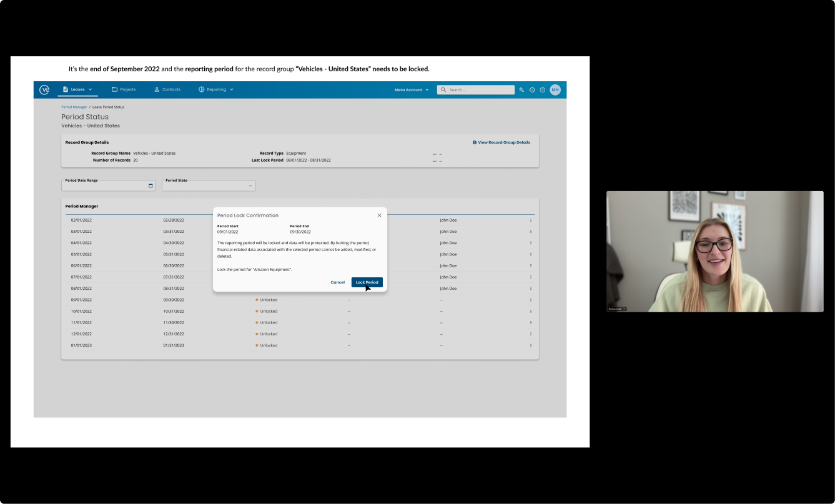Screen dimensions: 835x504
Task: Confirm with the Lock Period button
Action: pos(367,282)
